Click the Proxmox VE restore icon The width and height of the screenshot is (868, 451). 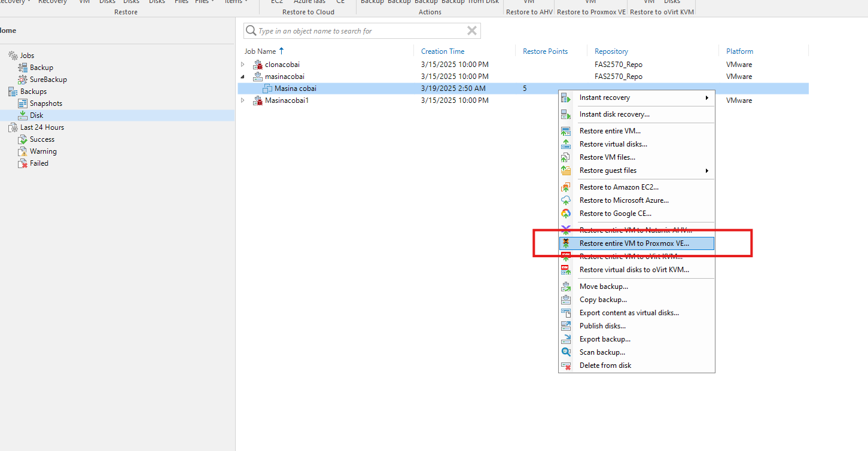point(566,243)
